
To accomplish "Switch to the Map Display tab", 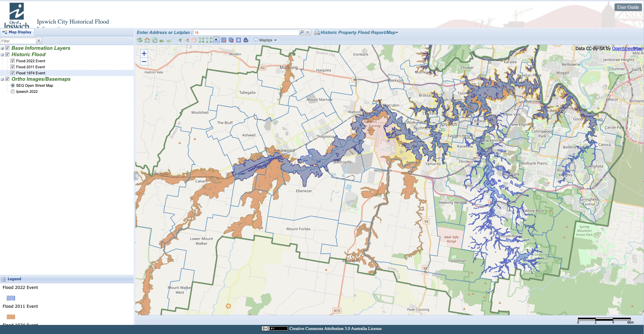I will 17,32.
